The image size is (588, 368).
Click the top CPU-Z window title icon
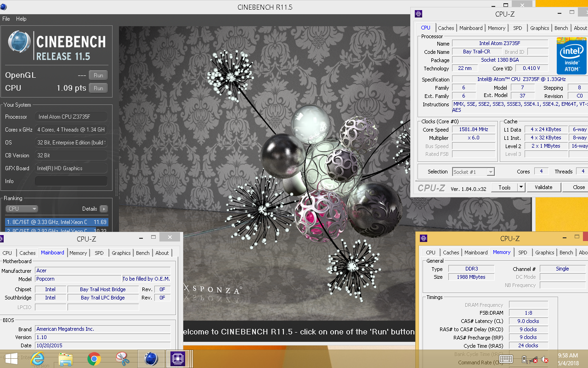(418, 14)
